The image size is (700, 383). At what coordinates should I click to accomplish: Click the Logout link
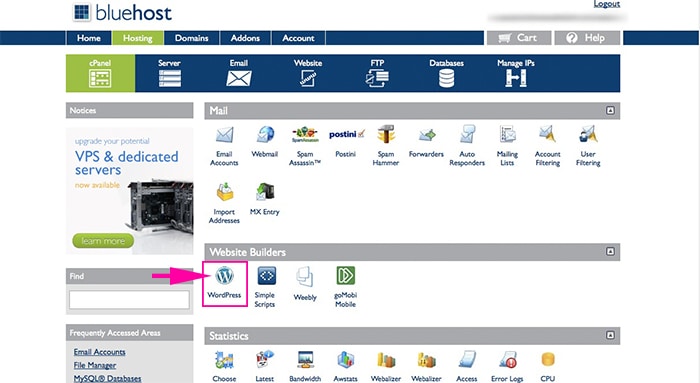coord(607,4)
